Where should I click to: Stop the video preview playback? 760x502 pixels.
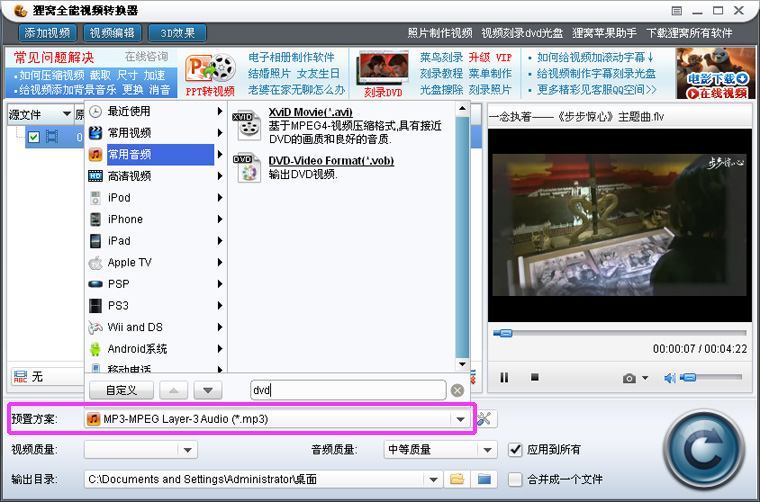click(x=535, y=376)
